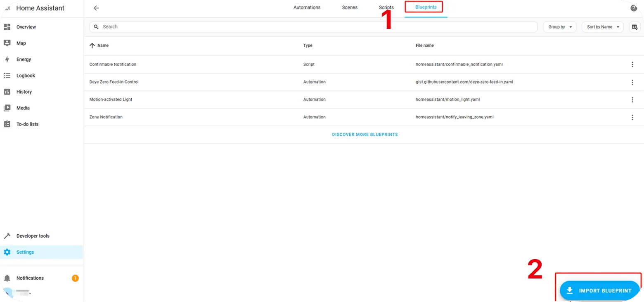Open the History chart item

24,92
